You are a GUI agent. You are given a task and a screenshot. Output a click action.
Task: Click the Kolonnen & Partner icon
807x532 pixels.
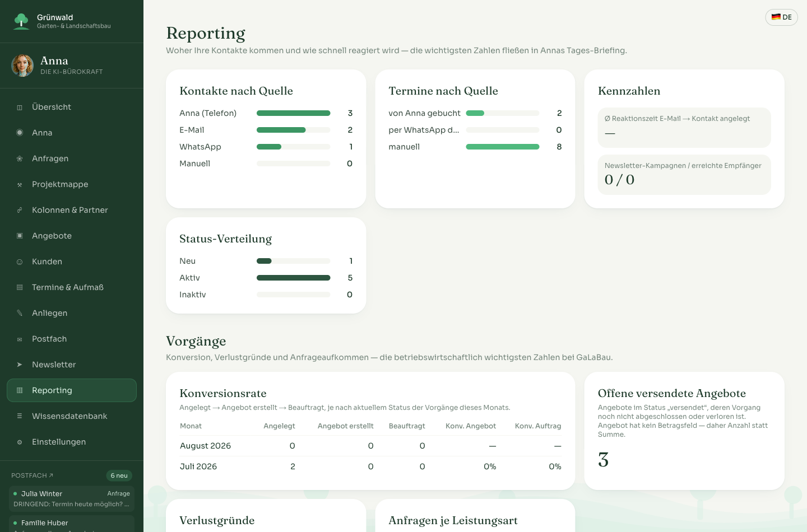20,210
